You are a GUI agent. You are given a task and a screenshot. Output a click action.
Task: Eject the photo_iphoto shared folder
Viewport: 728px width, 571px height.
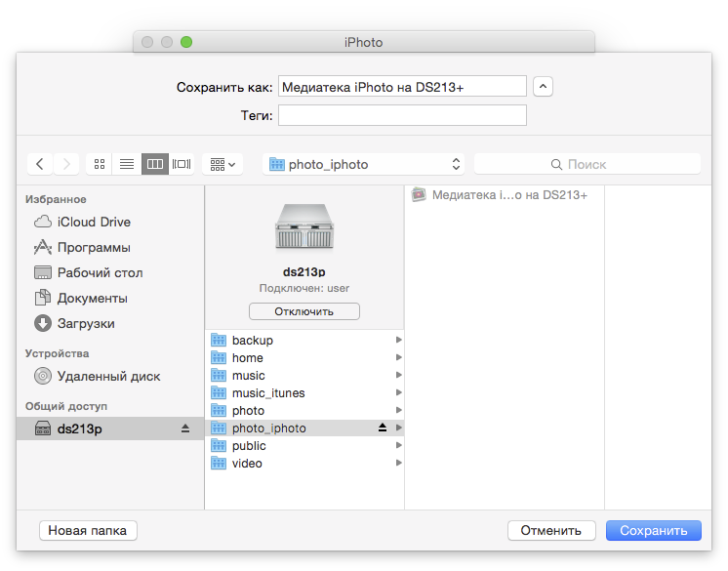tap(383, 428)
